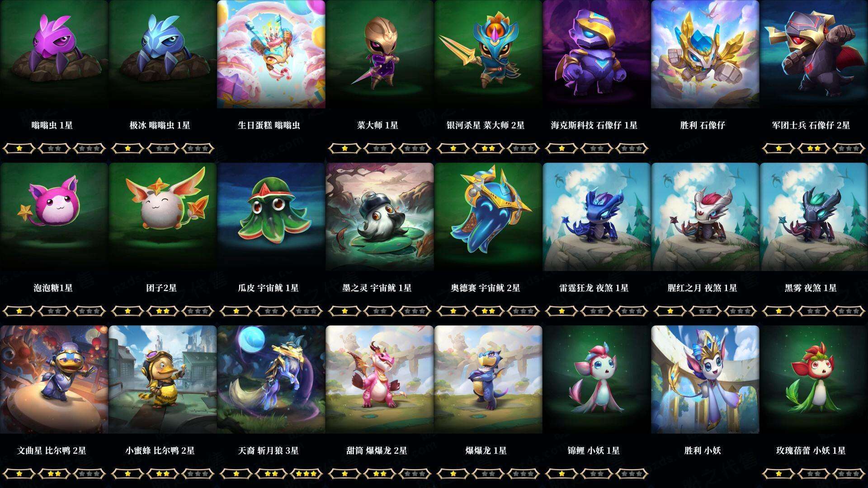Choose the 腥红之月 夜煞 dragon portrait
This screenshot has height=488, width=868.
[705, 217]
